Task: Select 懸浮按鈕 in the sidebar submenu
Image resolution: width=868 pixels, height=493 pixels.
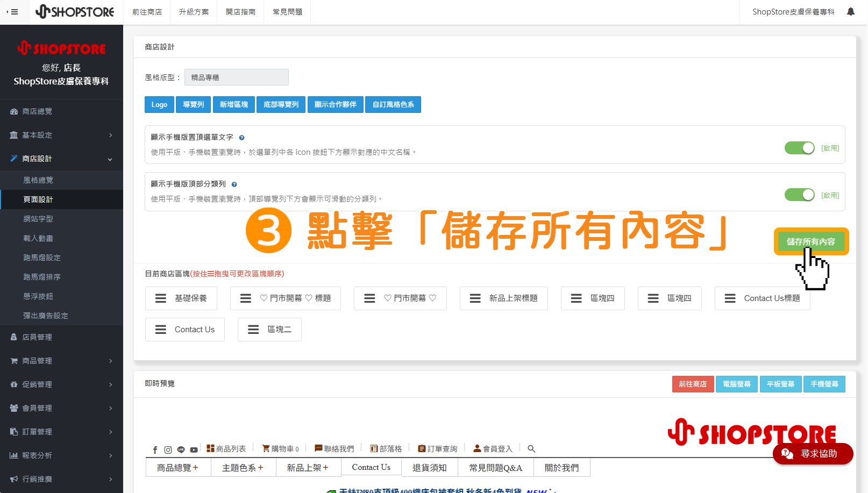Action: point(61,296)
